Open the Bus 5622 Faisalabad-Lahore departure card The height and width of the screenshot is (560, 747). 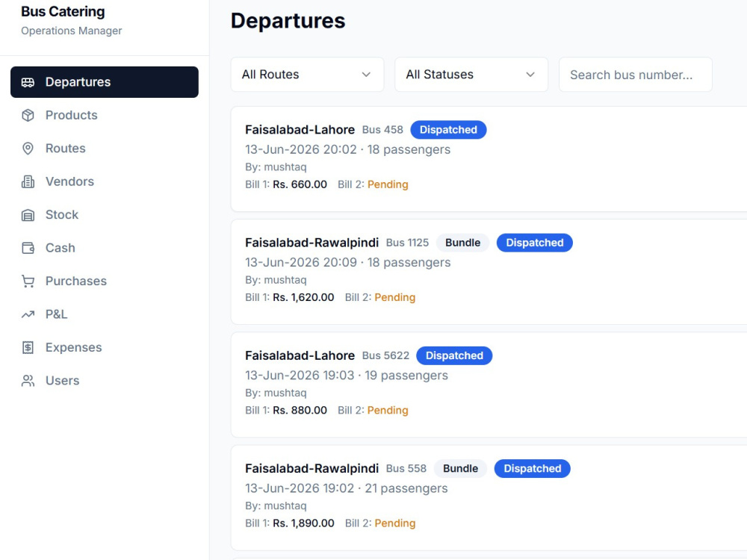[489, 385]
